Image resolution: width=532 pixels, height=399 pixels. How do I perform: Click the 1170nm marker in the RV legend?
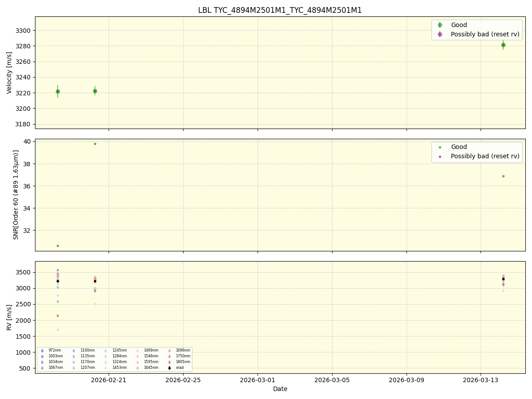tap(74, 362)
